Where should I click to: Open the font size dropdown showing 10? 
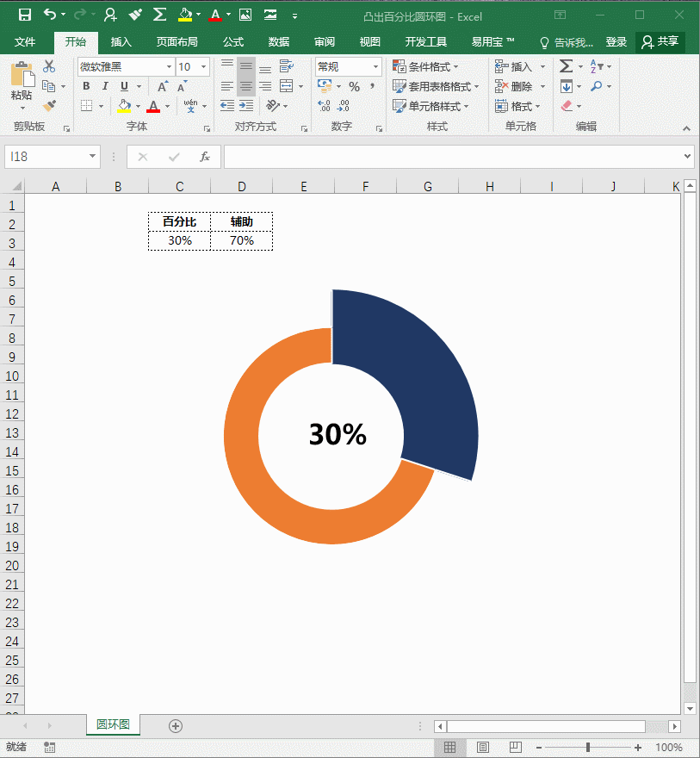(204, 66)
